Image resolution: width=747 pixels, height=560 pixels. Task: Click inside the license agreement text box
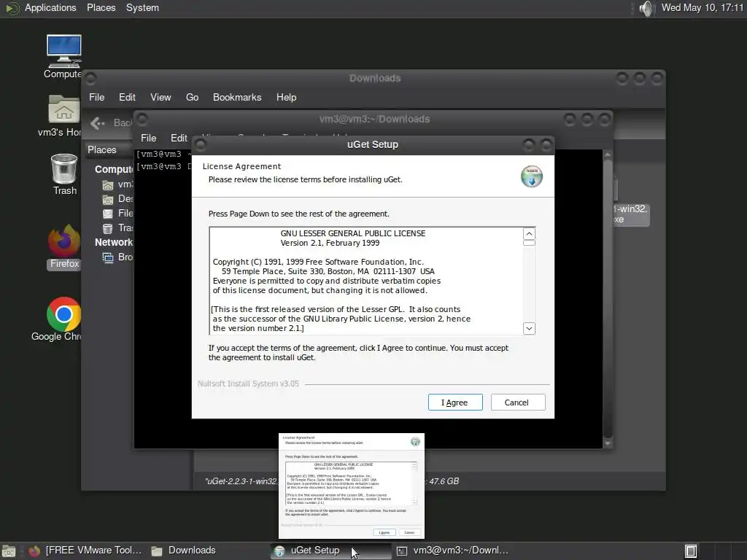366,281
